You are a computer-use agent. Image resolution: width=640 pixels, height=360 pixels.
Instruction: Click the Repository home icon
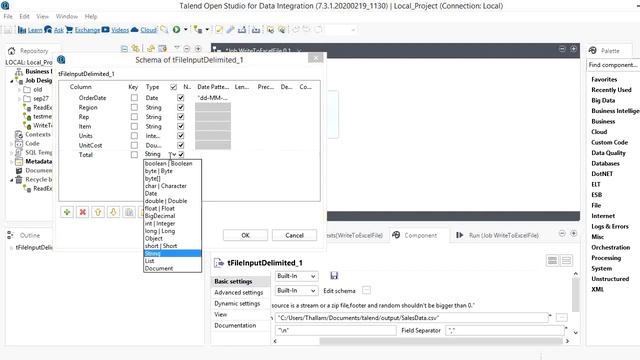tap(11, 51)
